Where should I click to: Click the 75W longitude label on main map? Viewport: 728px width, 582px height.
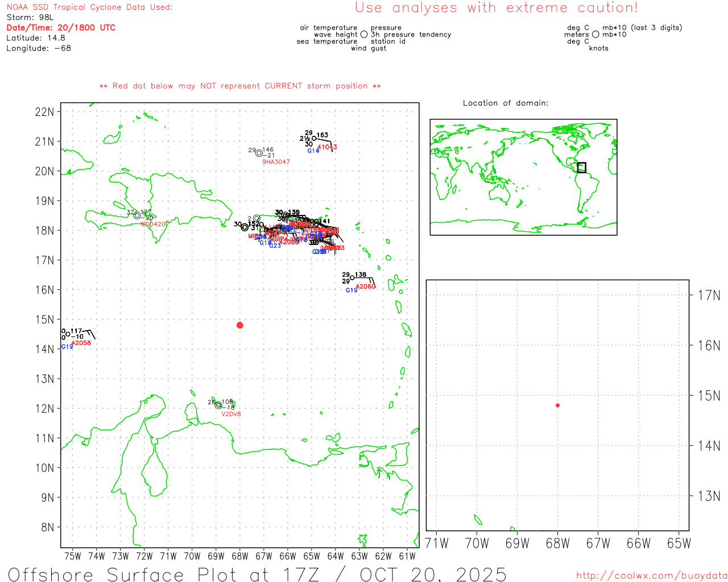[x=73, y=556]
